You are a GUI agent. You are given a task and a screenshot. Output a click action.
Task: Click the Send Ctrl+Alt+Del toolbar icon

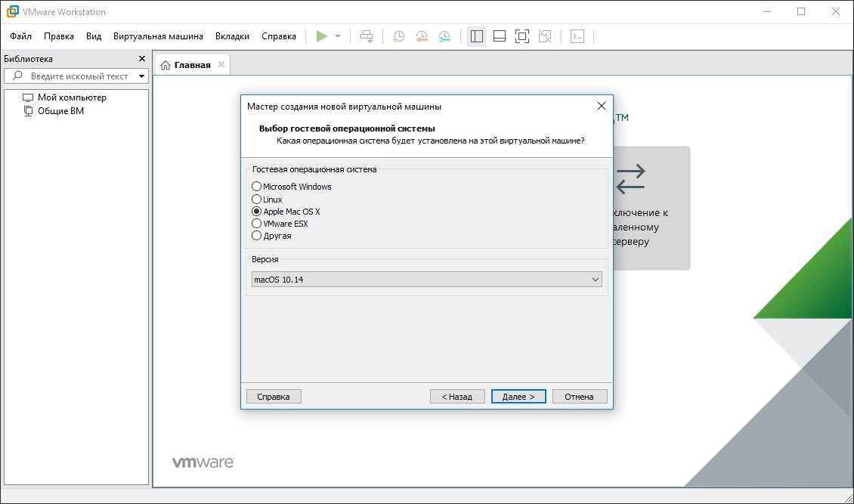point(367,36)
